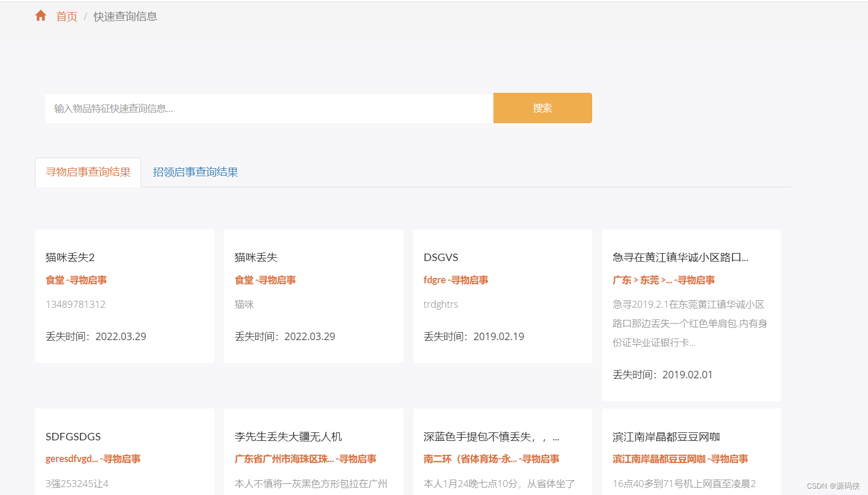Open the DSGVS card title
Screen dimensions: 868x495
[x=441, y=257]
